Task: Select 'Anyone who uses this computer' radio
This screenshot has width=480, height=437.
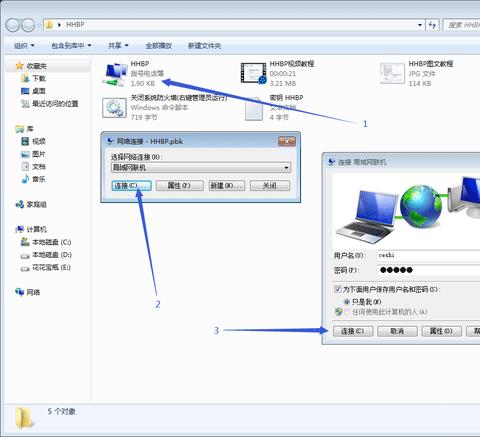Action: (347, 312)
